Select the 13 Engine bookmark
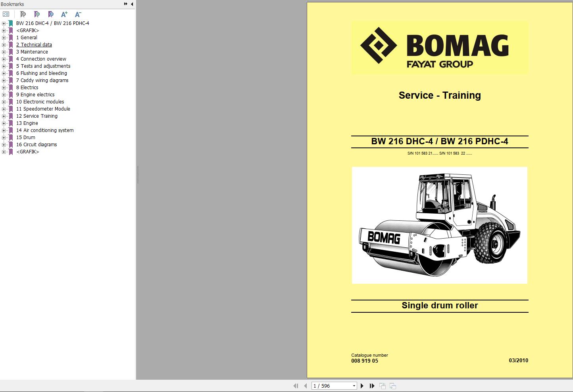 27,123
